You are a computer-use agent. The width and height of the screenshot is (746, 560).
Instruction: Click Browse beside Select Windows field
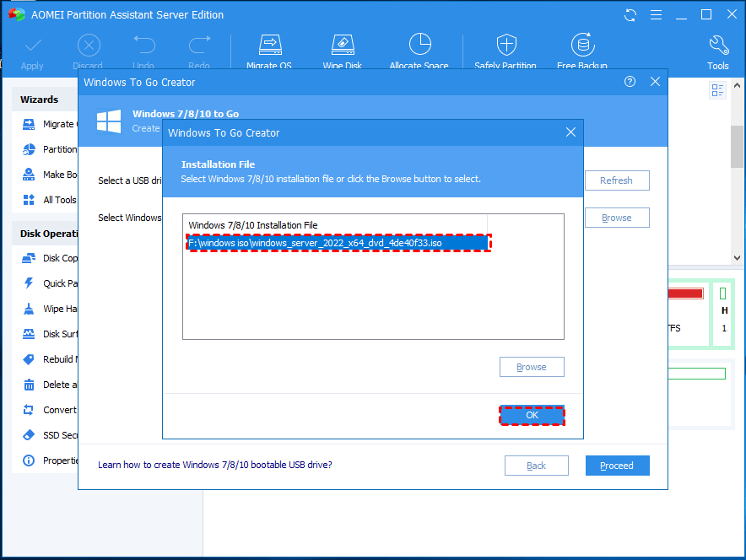(x=617, y=218)
